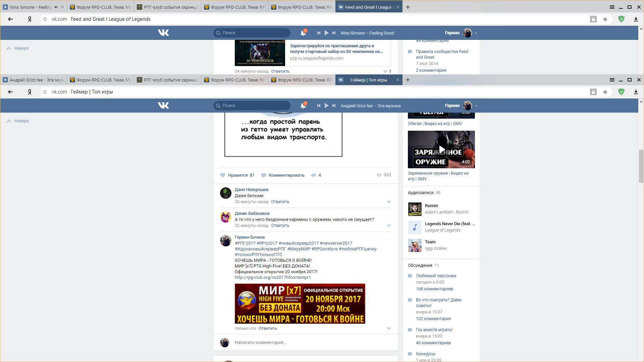This screenshot has width=644, height=362.
Task: Skip to next track in Геймер window player
Action: 334,106
